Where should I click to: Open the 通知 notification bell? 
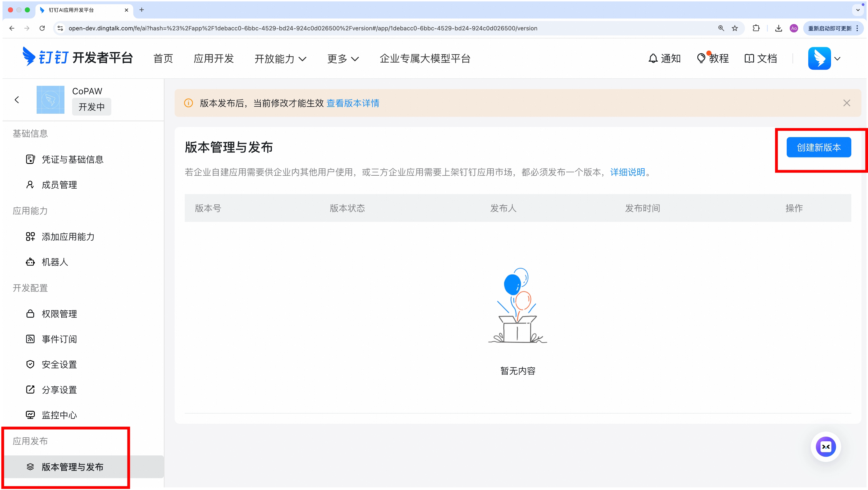point(664,58)
